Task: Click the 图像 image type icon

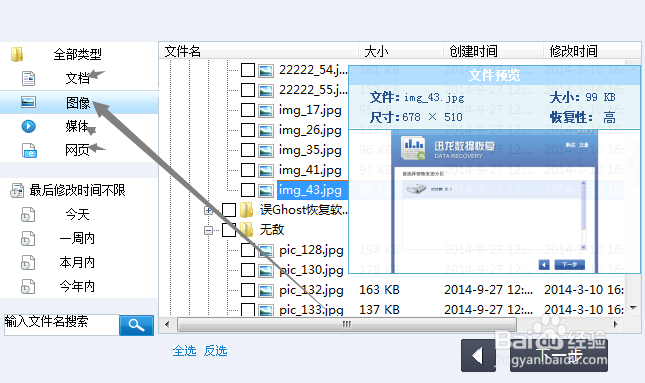Action: (x=28, y=102)
